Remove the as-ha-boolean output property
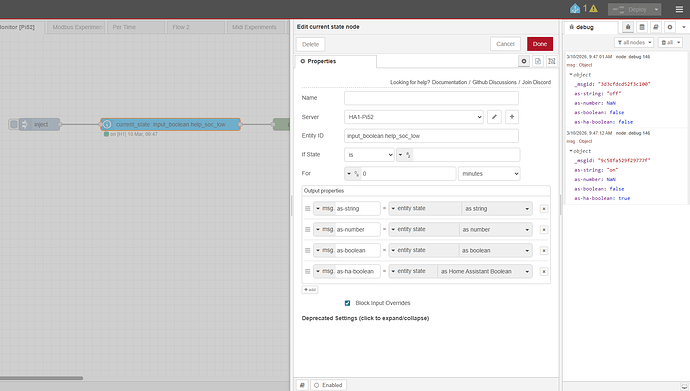Screen dimensions: 690x391 point(544,272)
